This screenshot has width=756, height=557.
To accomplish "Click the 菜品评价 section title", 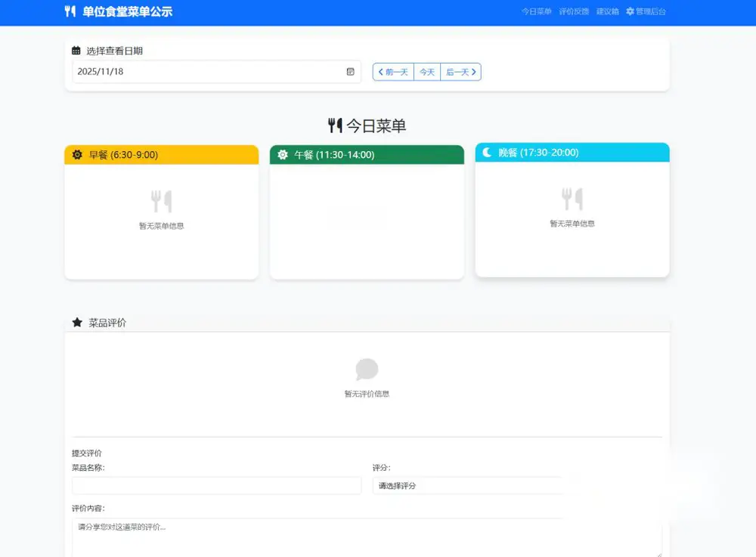I will (x=107, y=323).
